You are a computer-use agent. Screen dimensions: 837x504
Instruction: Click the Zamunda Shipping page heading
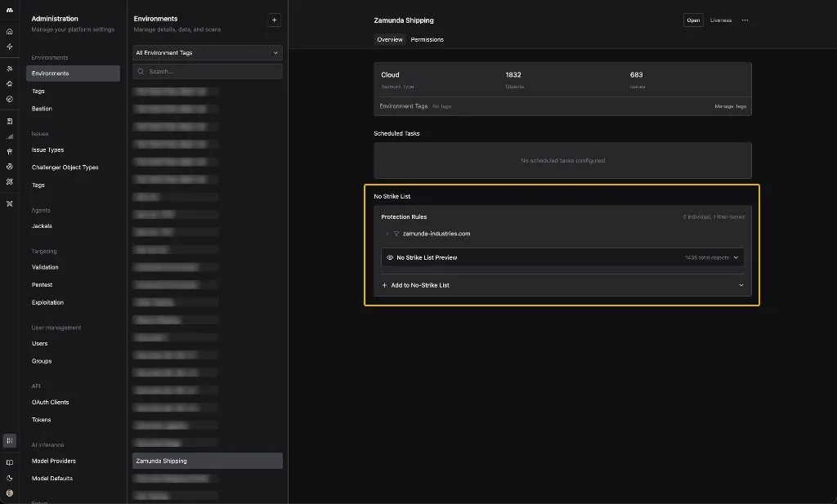[x=404, y=20]
